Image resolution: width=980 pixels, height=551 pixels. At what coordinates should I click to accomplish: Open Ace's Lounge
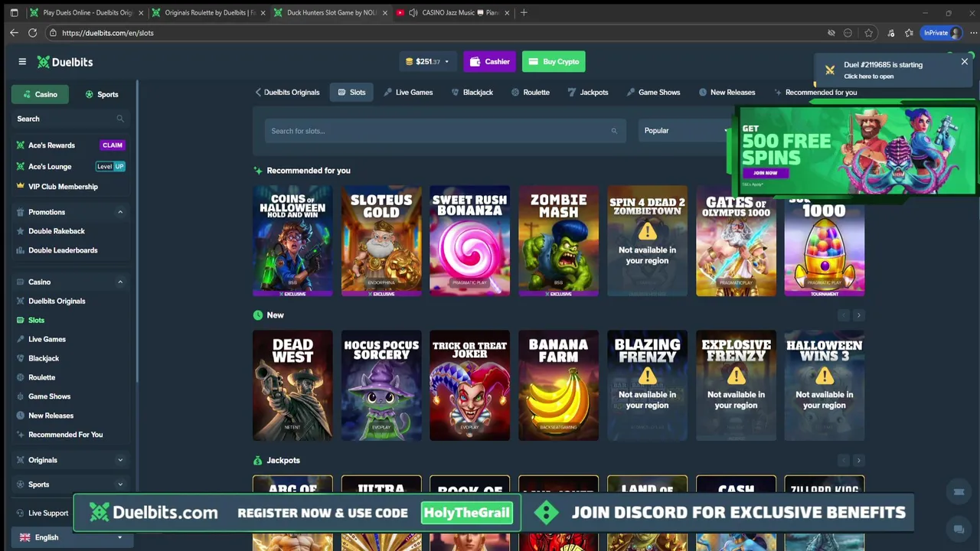[x=50, y=166]
